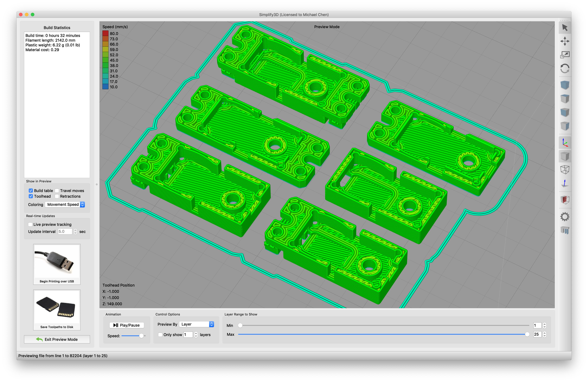Click the selection/cursor tool icon
This screenshot has width=588, height=382.
pos(566,29)
